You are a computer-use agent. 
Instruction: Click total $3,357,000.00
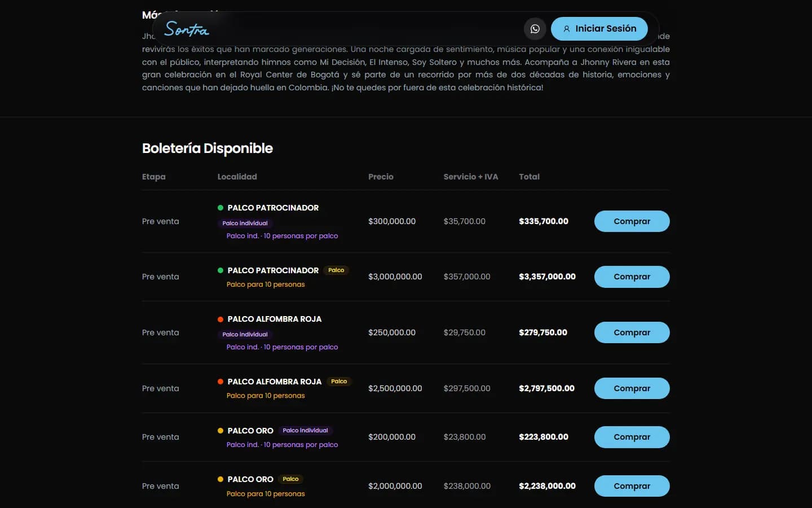[547, 277]
